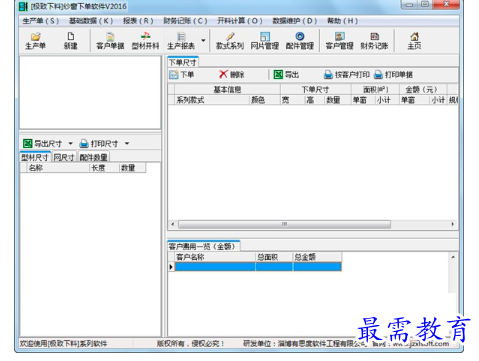
Task: Click the 宽 column header
Action: click(x=292, y=100)
